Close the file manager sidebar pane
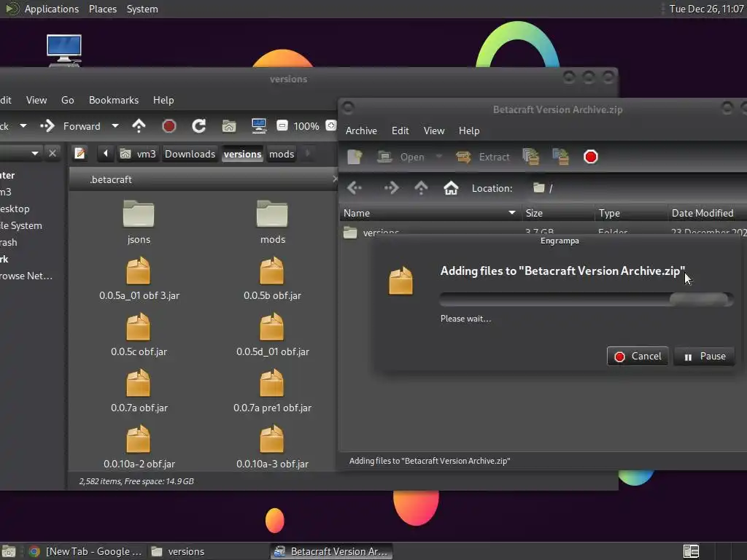The width and height of the screenshot is (747, 560). pyautogui.click(x=53, y=153)
